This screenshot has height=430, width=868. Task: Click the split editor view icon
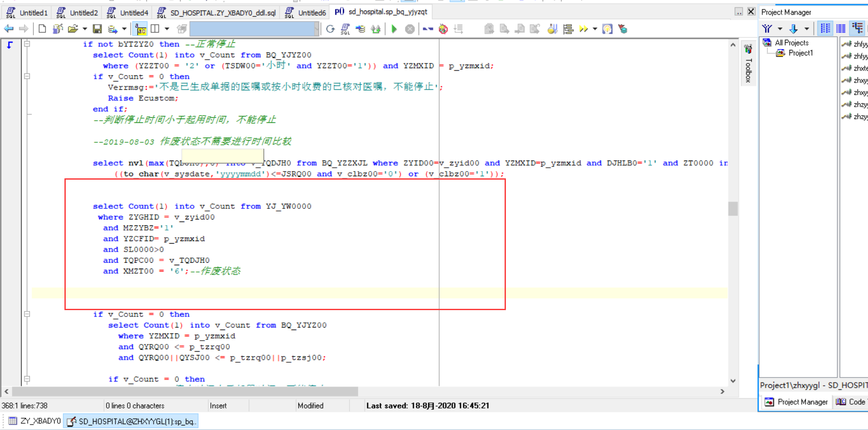click(155, 29)
